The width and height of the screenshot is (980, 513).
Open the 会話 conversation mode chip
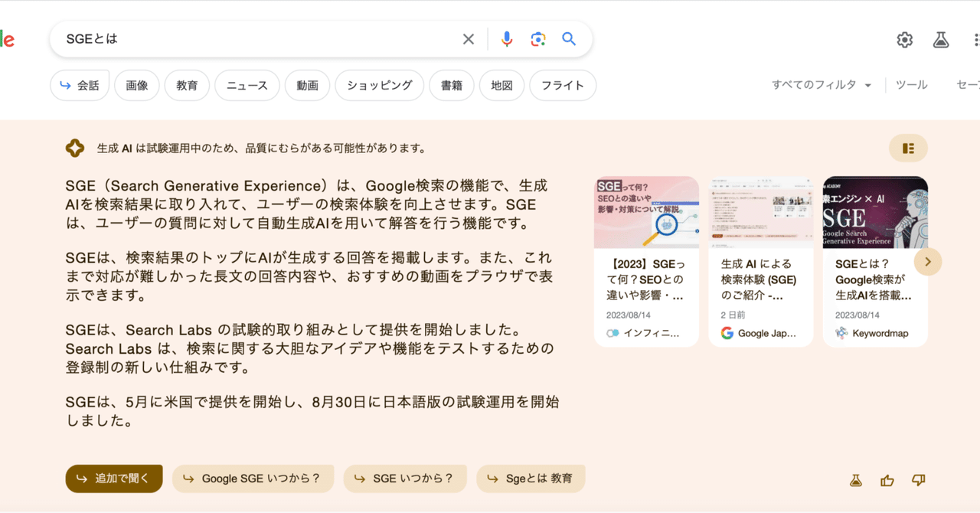coord(80,85)
